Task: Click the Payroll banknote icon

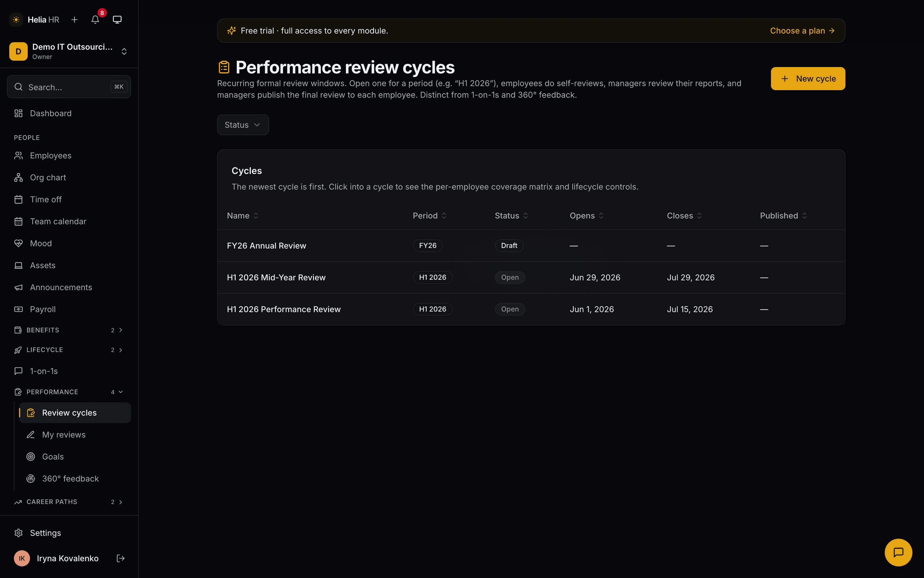Action: tap(18, 309)
